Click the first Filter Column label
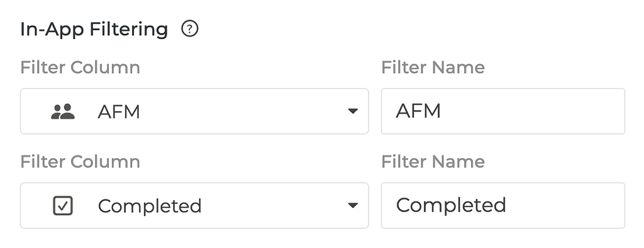 coord(80,67)
